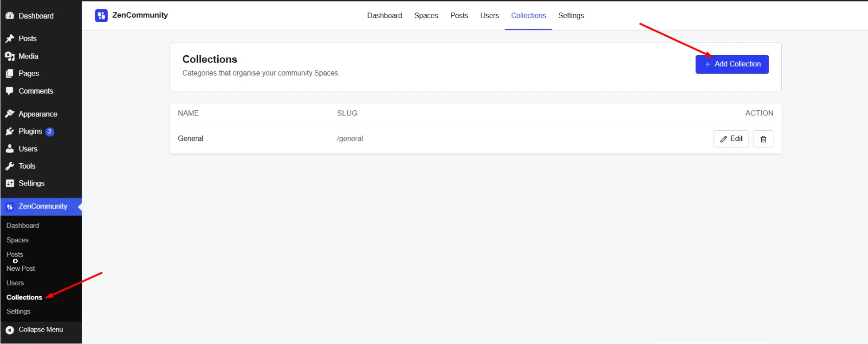
Task: Click the Collapse Menu label
Action: [x=41, y=330]
